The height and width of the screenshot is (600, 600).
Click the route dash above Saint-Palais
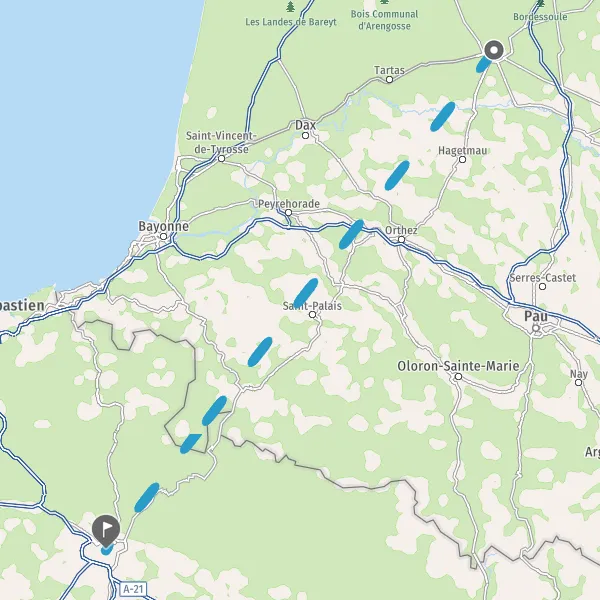(x=305, y=293)
